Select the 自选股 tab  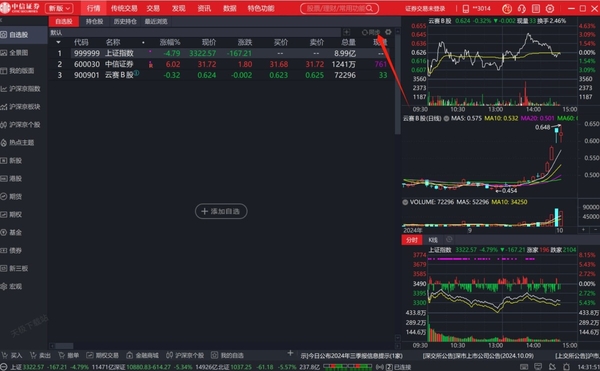coord(64,21)
